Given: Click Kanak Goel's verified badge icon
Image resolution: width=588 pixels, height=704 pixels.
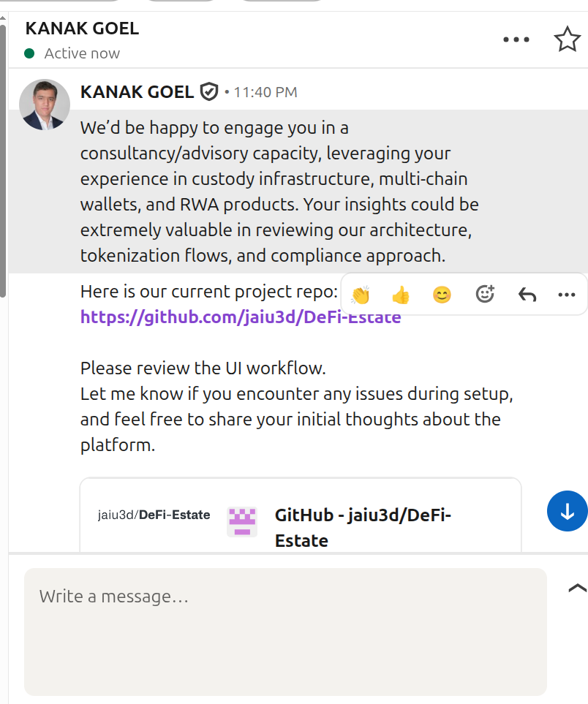Looking at the screenshot, I should click(209, 92).
